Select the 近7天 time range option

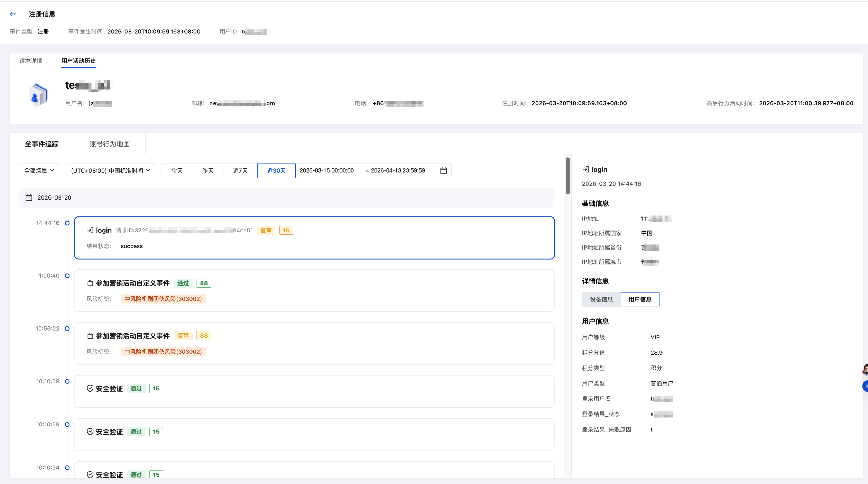(240, 170)
